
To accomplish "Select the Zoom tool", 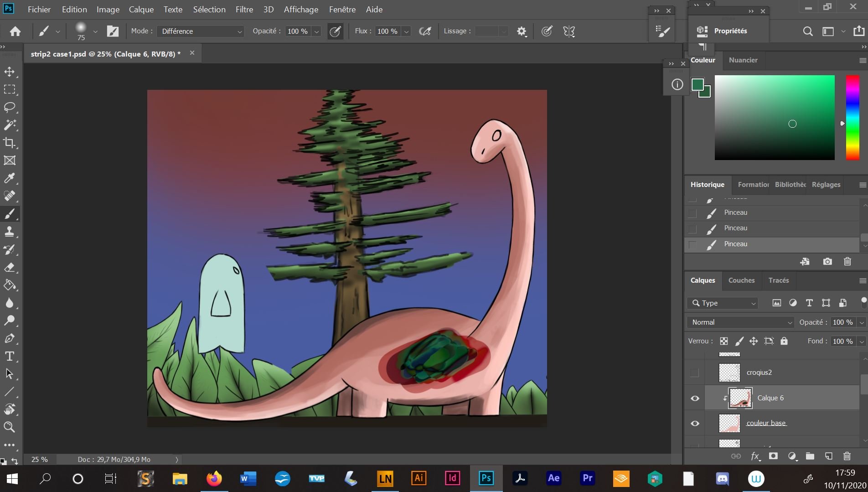I will point(10,427).
